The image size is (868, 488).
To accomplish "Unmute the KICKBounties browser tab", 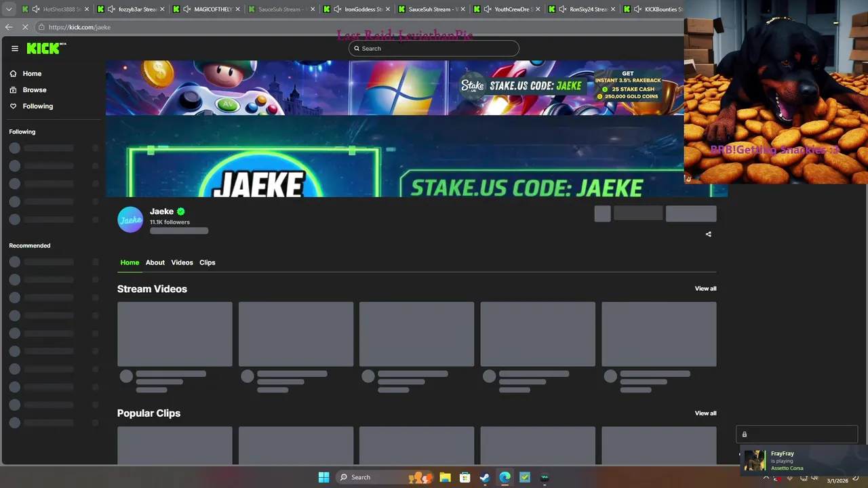I will point(638,9).
